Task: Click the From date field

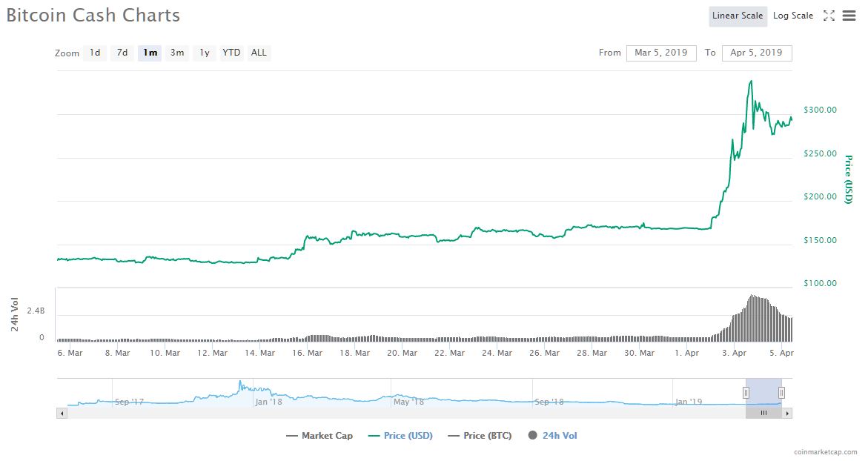Action: pyautogui.click(x=661, y=53)
